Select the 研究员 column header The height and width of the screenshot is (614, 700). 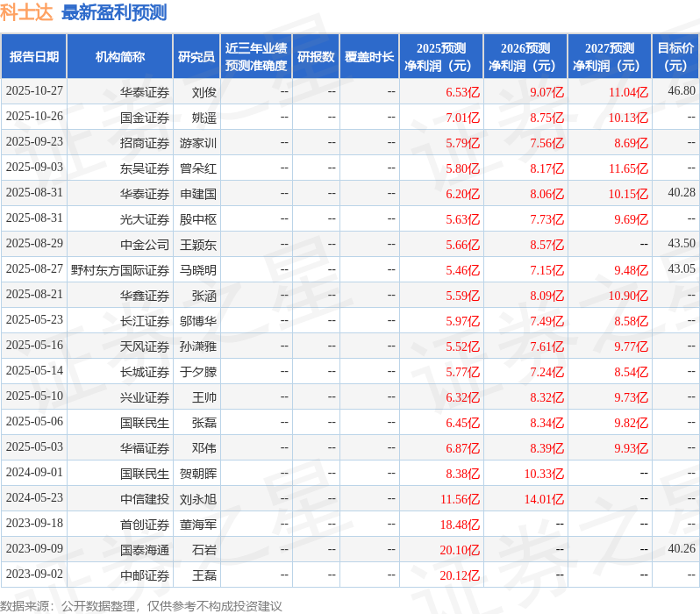[x=196, y=57]
